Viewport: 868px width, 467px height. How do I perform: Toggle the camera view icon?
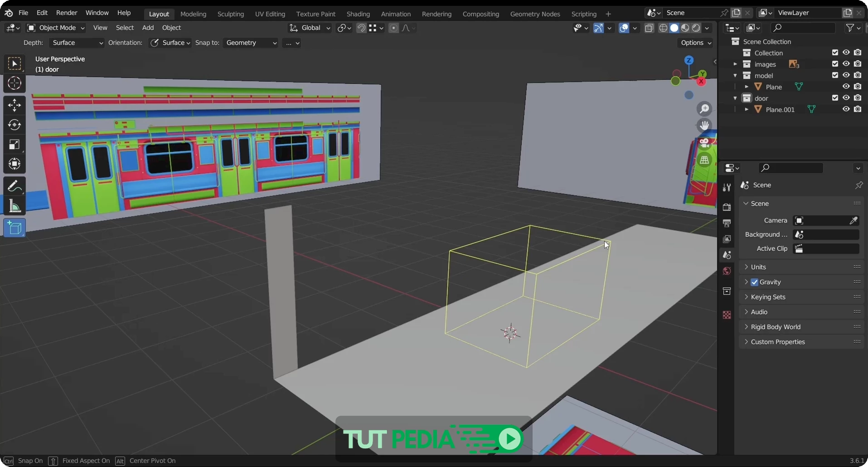[x=704, y=143]
